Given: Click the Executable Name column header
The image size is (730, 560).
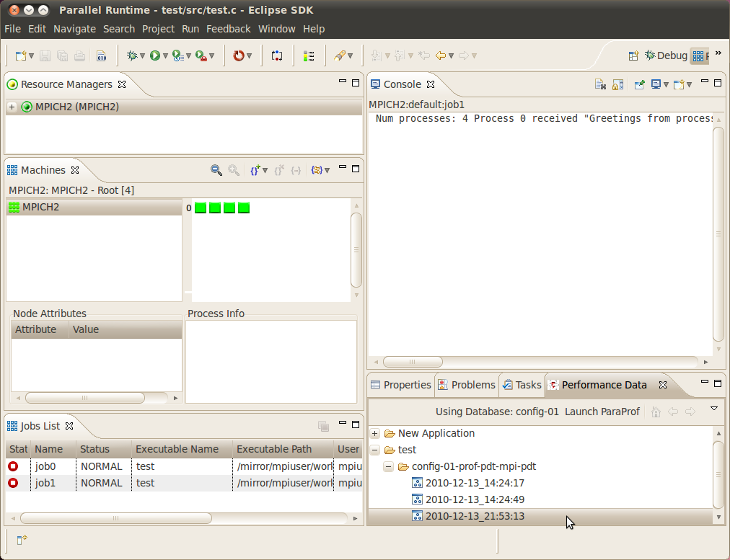Looking at the screenshot, I should [x=182, y=449].
